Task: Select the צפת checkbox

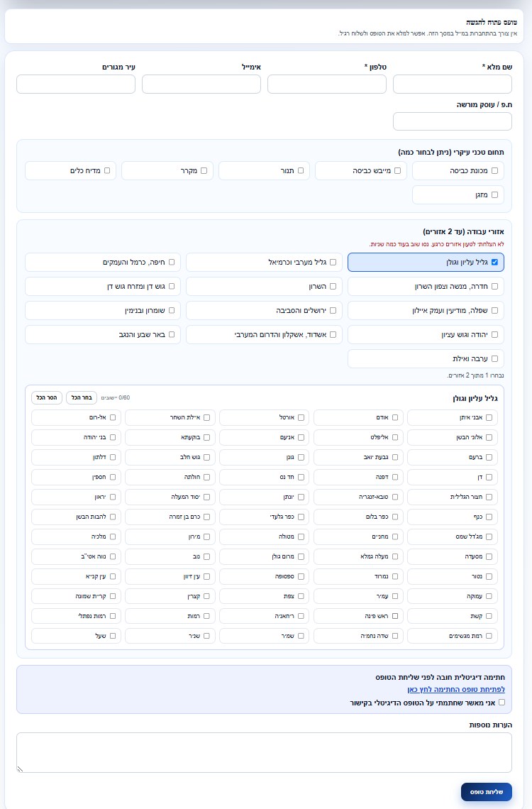Action: coord(301,596)
